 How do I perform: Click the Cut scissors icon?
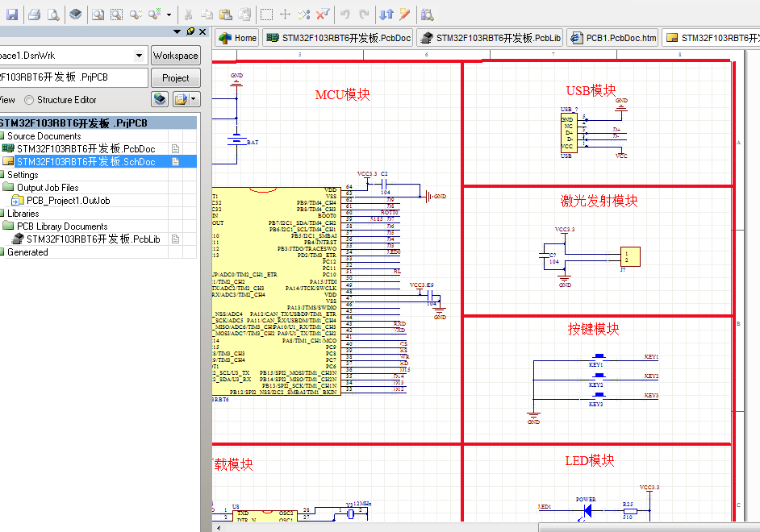189,15
